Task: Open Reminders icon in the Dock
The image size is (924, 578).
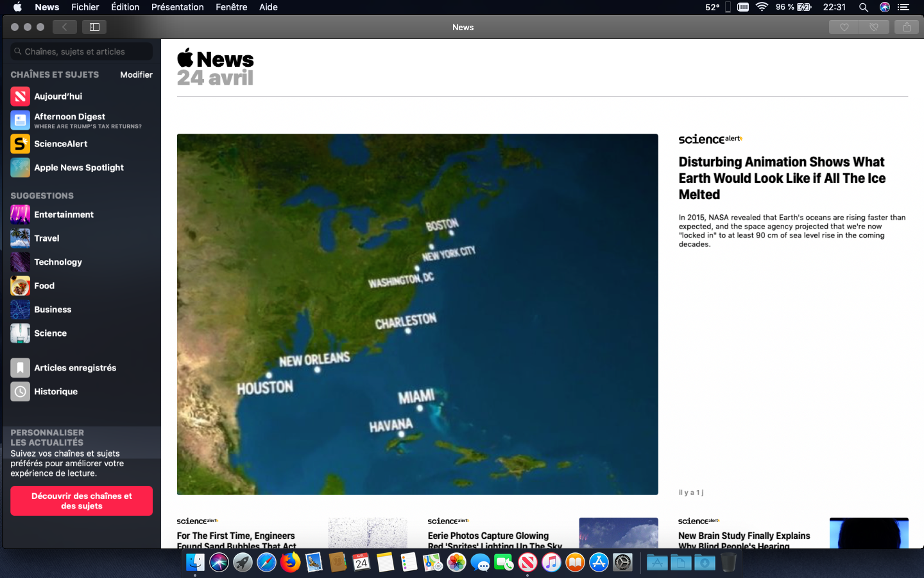Action: [x=409, y=563]
